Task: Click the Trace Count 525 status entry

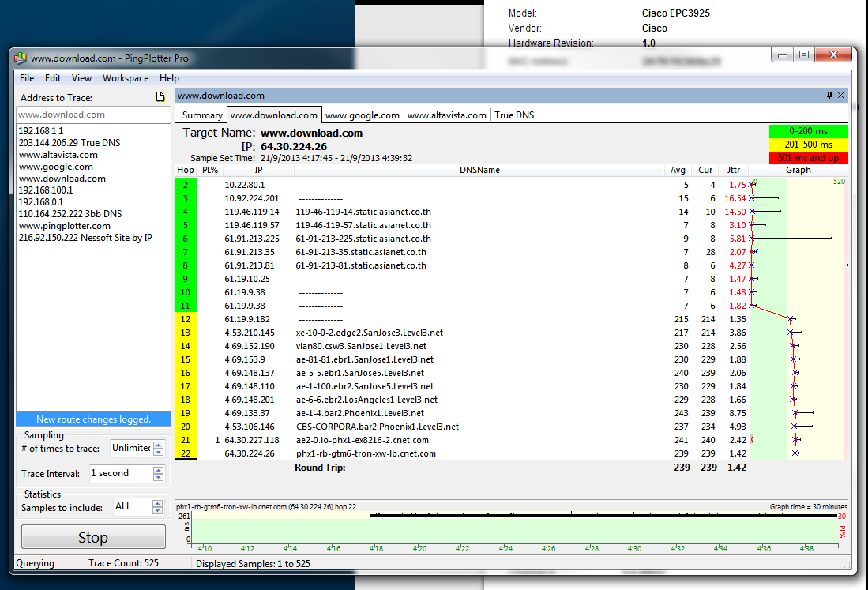Action: tap(123, 563)
